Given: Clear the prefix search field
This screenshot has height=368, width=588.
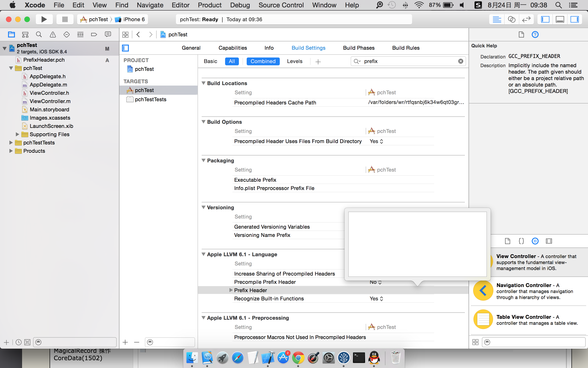Looking at the screenshot, I should 461,61.
